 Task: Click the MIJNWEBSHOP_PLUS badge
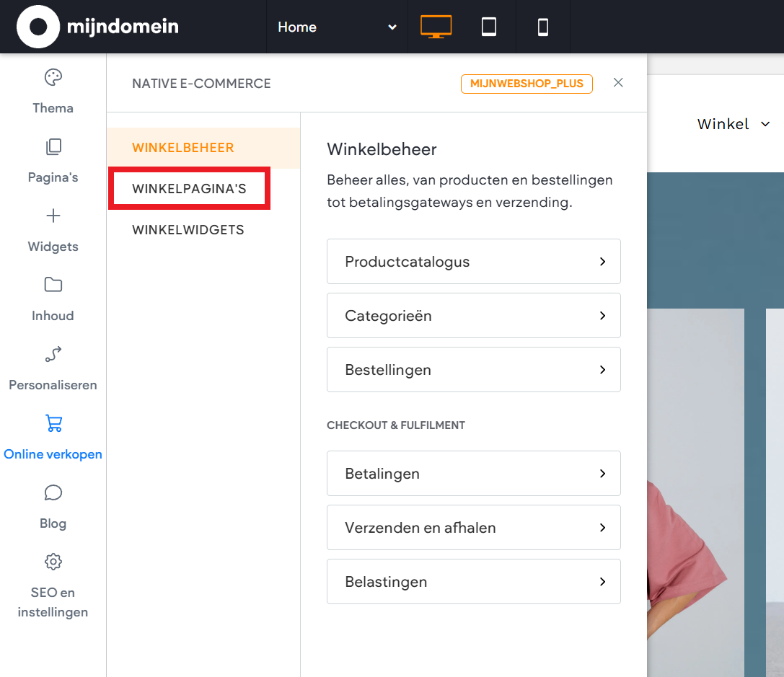point(527,83)
